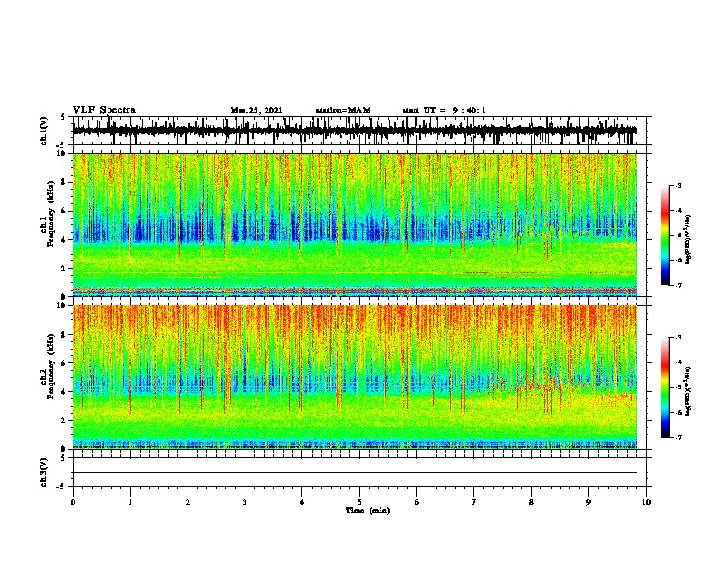This screenshot has width=728, height=563.
Task: Click inside the ch.1 spectrogram plot
Action: [x=355, y=224]
